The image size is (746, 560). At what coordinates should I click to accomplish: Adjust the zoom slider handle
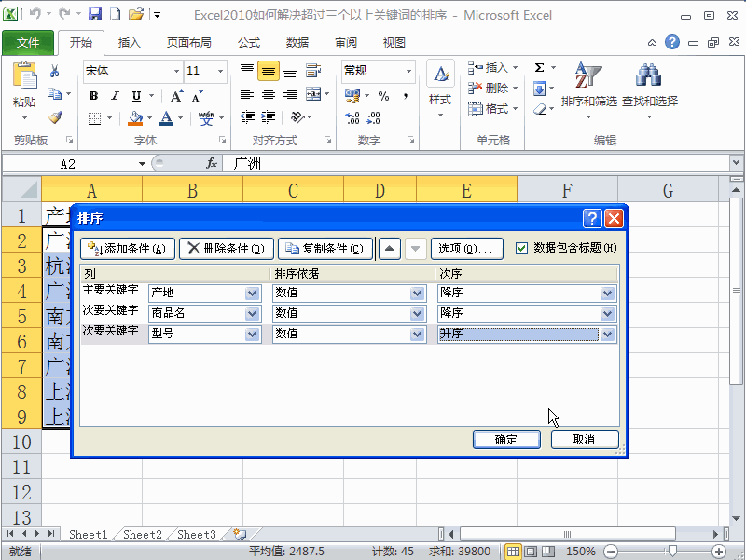click(x=672, y=552)
